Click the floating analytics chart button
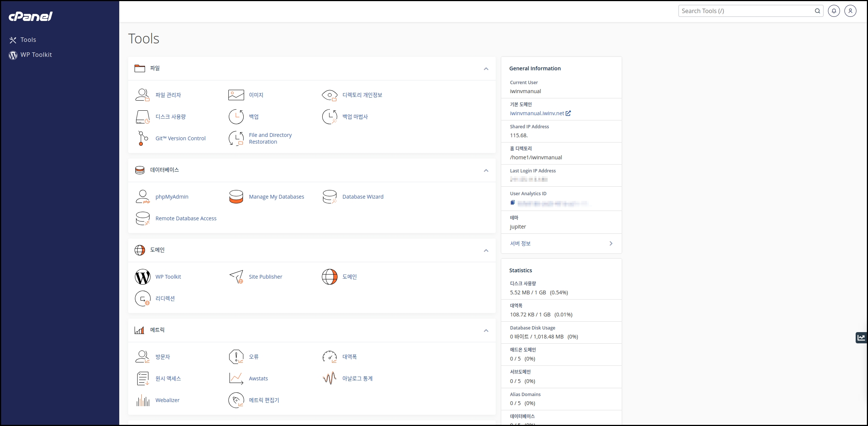Viewport: 868px width, 426px height. click(861, 337)
